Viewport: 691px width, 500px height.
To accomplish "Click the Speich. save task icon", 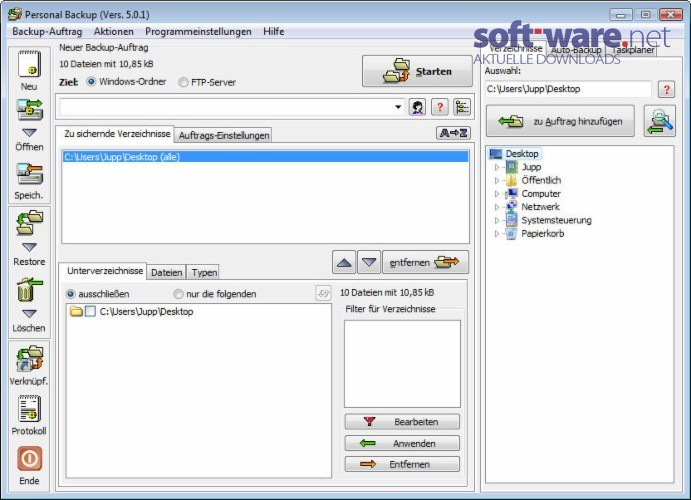I will coord(30,174).
